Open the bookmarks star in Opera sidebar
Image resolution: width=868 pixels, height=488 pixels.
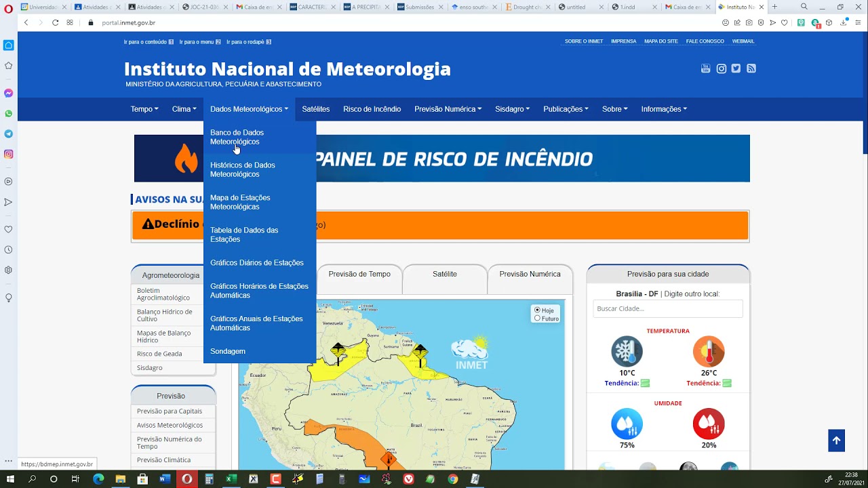click(x=9, y=66)
